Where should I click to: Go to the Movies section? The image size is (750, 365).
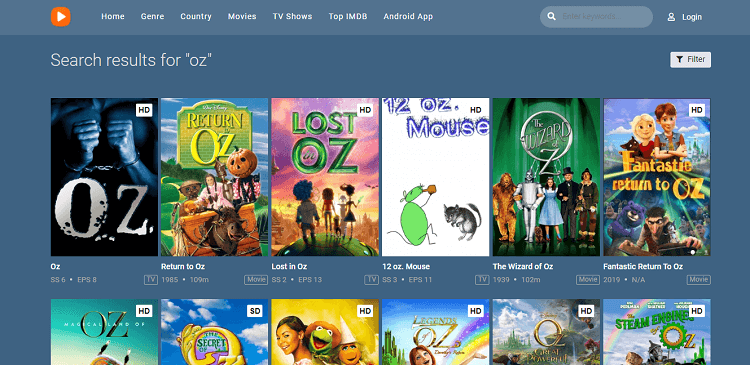[242, 16]
